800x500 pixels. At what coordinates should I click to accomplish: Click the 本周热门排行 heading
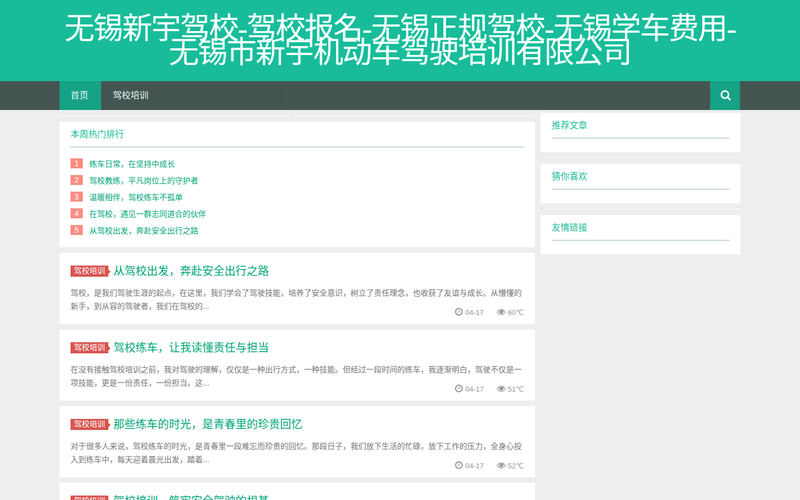(x=97, y=134)
